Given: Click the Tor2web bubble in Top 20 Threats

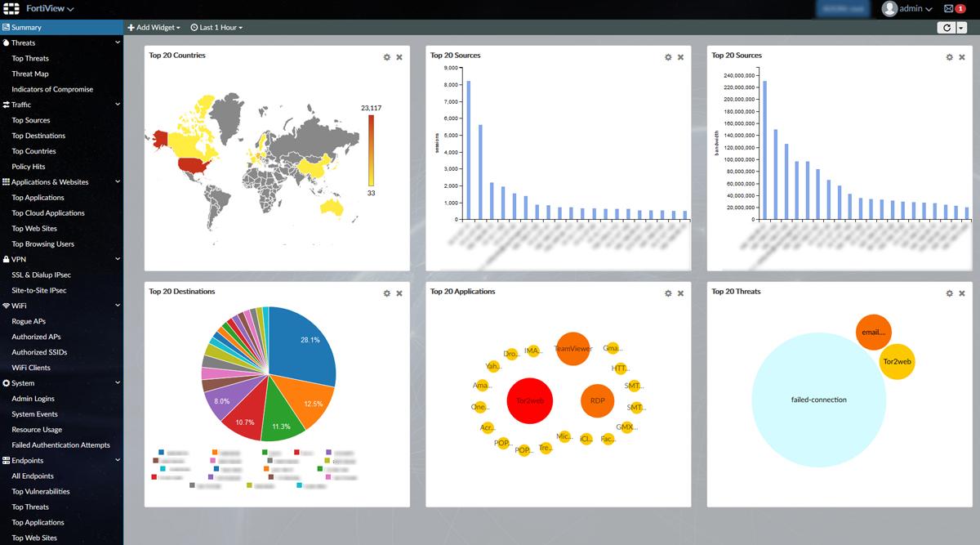Looking at the screenshot, I should pyautogui.click(x=897, y=360).
